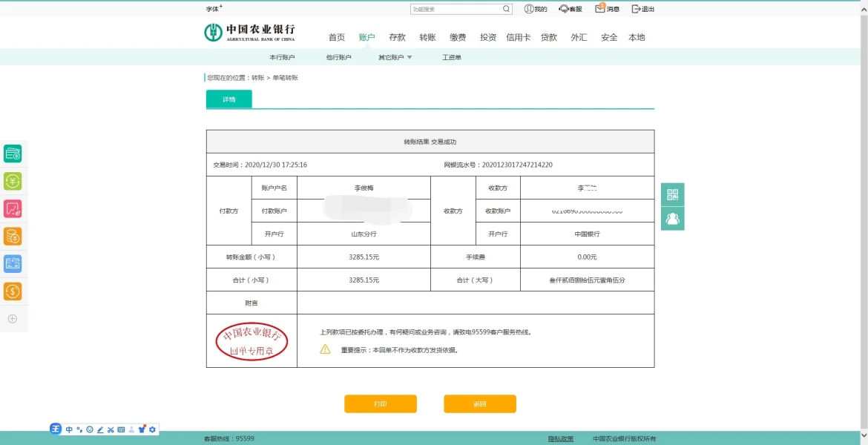The height and width of the screenshot is (445, 868).
Task: Open the QR code panel on right
Action: point(672,195)
